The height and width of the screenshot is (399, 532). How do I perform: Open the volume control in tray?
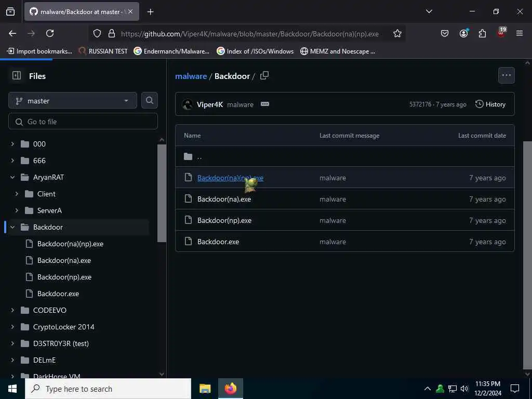point(464,389)
